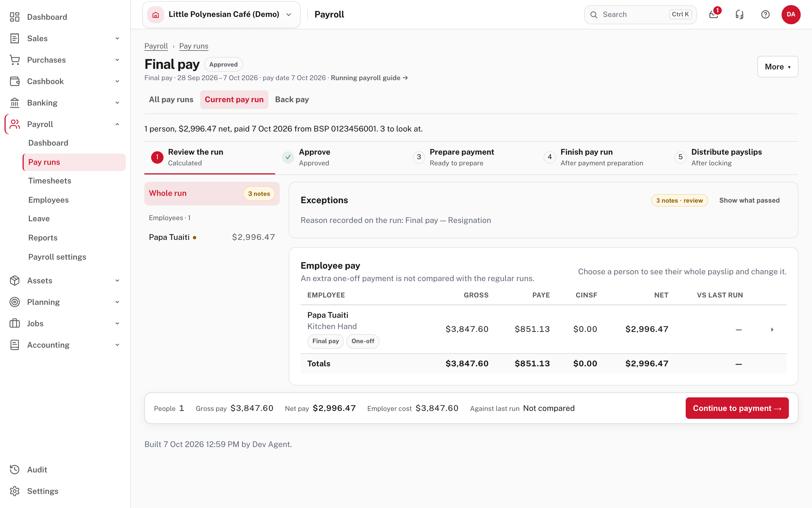
Task: Open the help question mark icon
Action: (x=765, y=14)
